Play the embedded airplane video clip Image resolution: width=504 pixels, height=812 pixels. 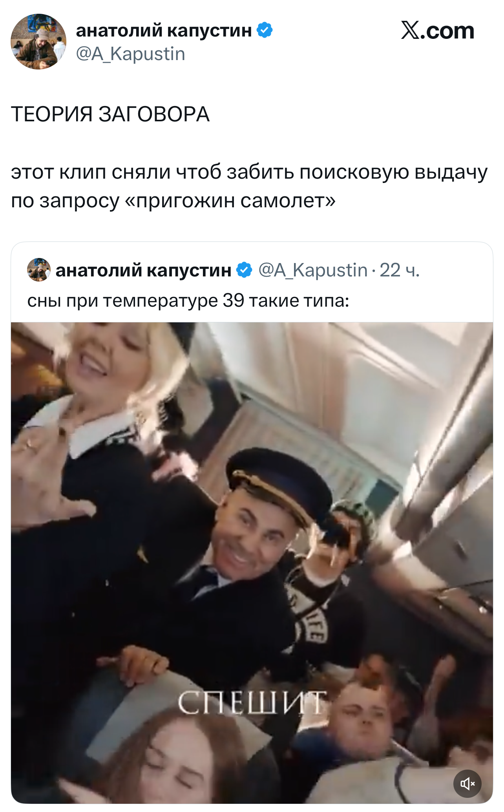click(252, 563)
